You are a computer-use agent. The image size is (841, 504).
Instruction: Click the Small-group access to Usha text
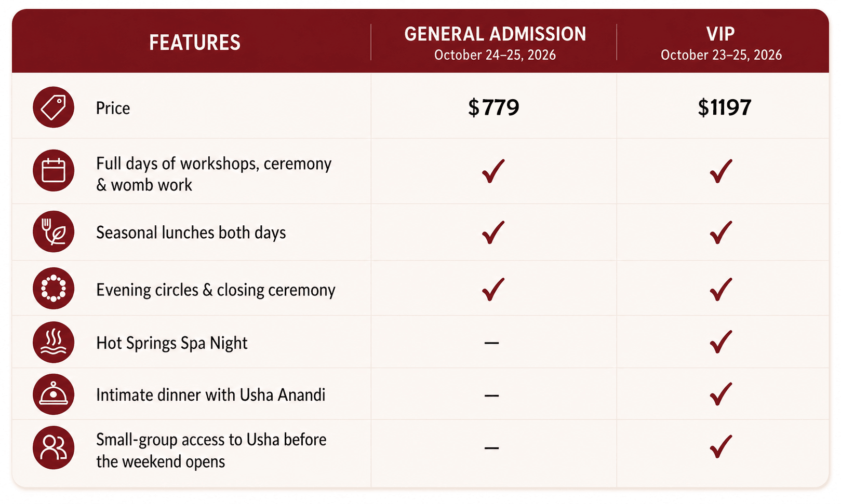tap(211, 450)
